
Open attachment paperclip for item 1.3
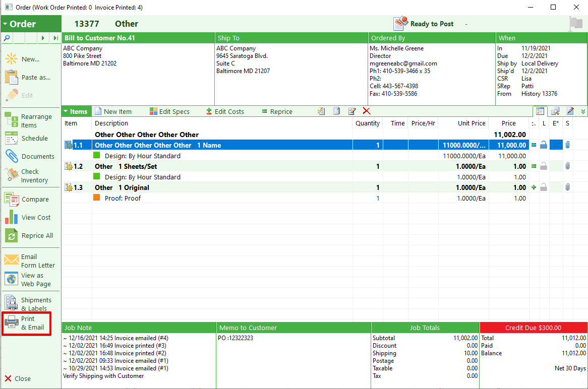[x=567, y=187]
